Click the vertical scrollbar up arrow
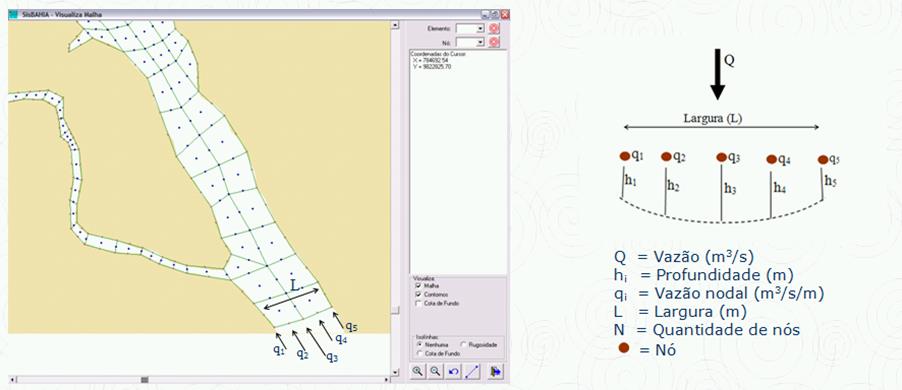The height and width of the screenshot is (390, 902). tap(395, 25)
